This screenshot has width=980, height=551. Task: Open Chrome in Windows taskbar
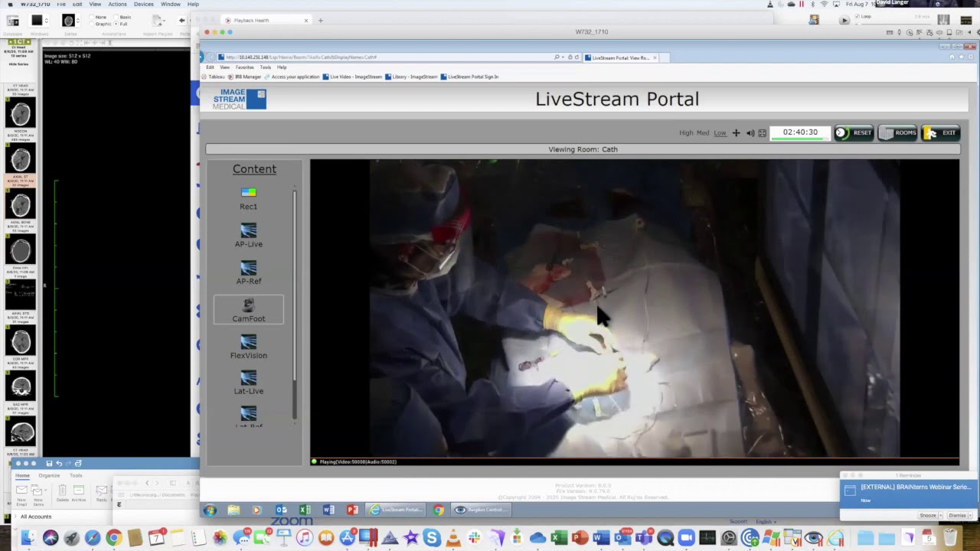click(438, 510)
